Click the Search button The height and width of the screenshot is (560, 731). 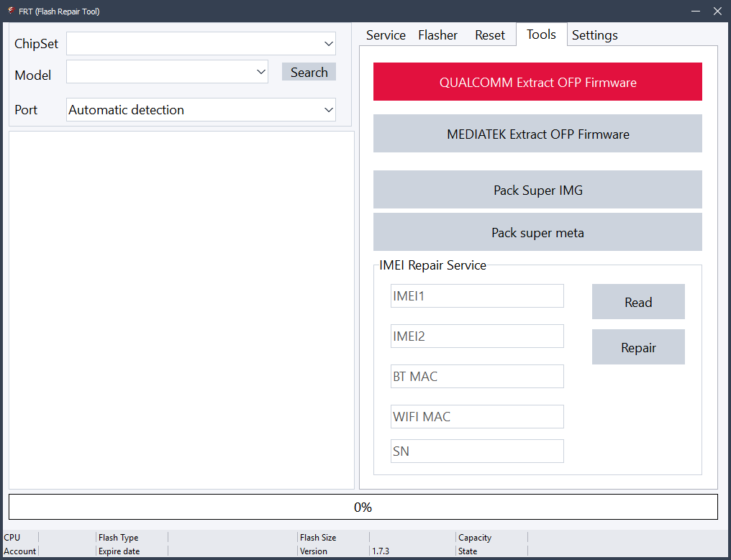tap(309, 72)
